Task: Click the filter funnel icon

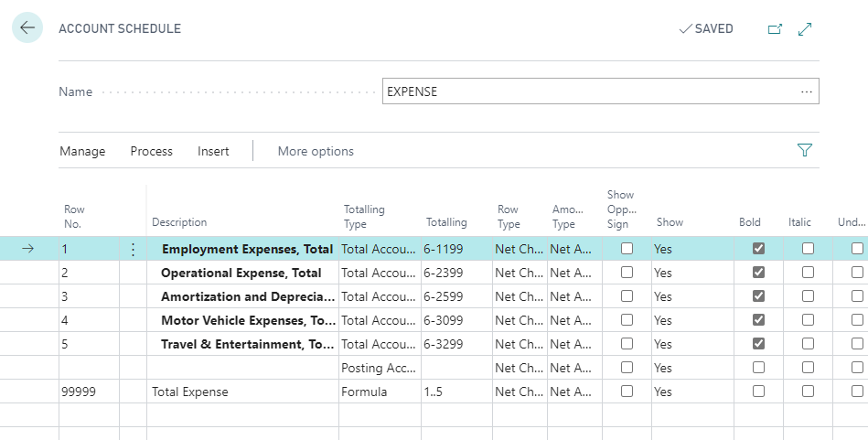Action: pos(805,151)
